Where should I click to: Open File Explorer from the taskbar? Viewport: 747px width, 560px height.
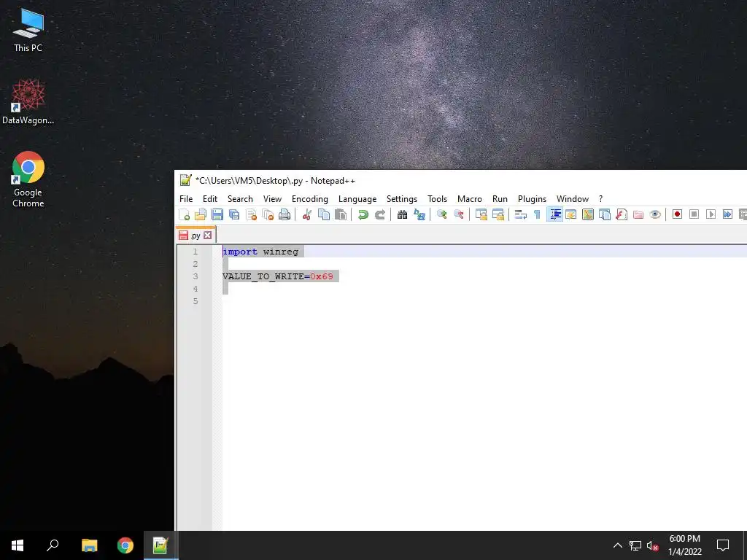89,545
